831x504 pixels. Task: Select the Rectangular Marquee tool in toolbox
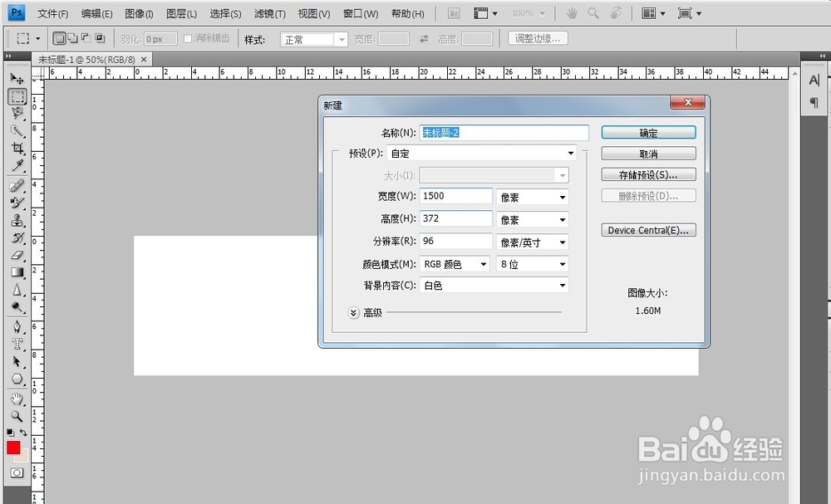click(x=17, y=96)
